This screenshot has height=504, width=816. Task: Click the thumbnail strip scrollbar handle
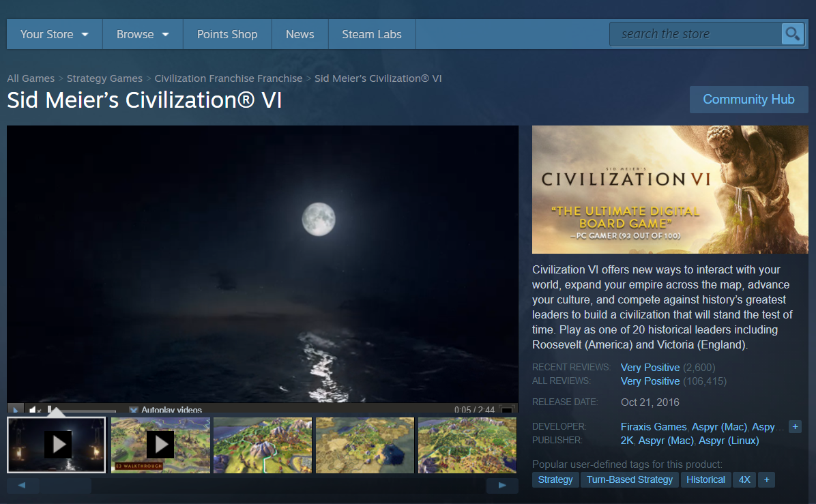point(65,486)
